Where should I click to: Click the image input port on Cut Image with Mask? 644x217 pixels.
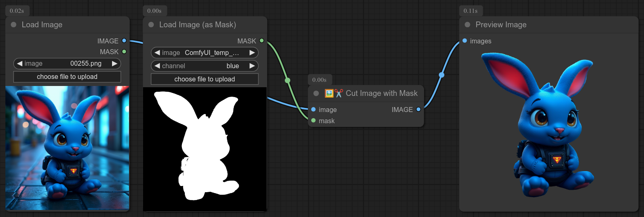point(313,110)
